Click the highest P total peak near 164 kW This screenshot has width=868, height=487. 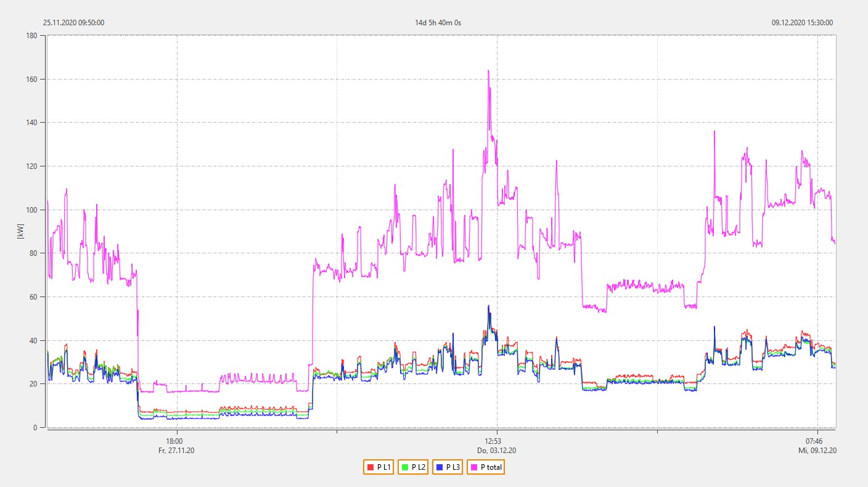coord(488,71)
